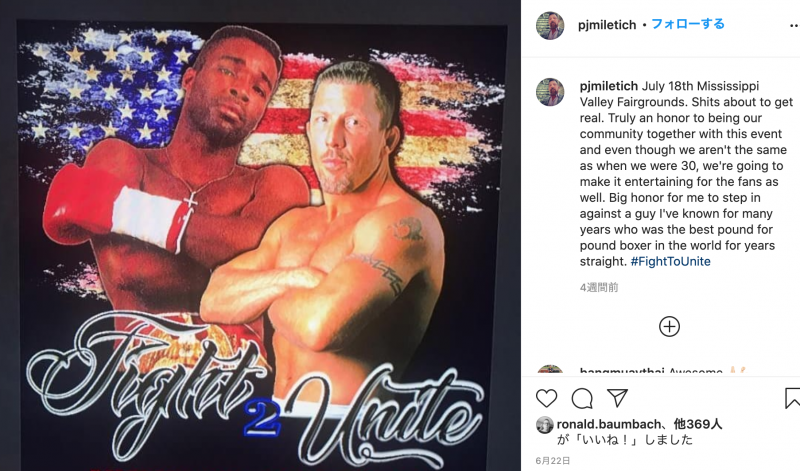Share post via paper plane icon

click(x=617, y=398)
